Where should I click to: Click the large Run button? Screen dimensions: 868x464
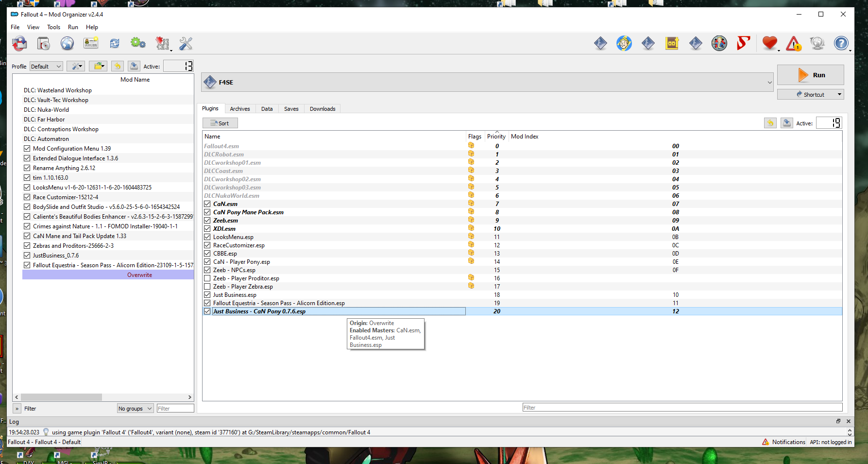click(x=810, y=75)
